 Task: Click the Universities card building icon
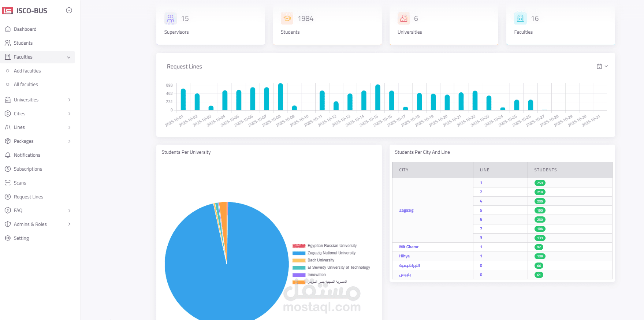[x=404, y=18]
